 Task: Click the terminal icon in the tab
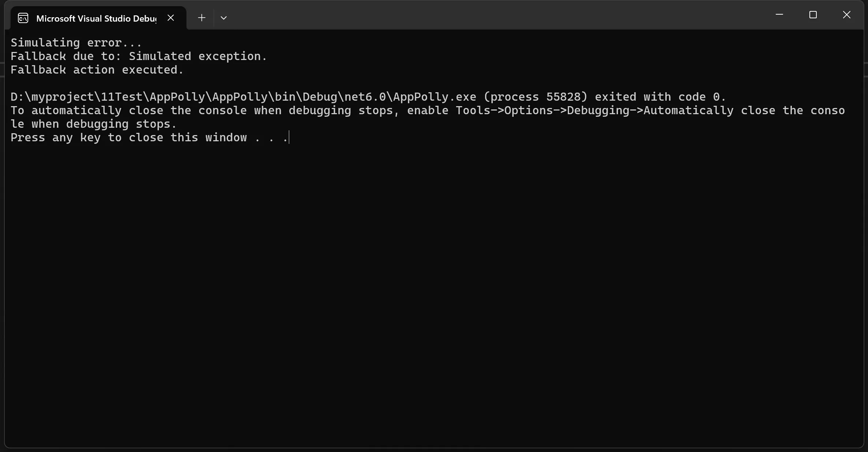pos(23,18)
